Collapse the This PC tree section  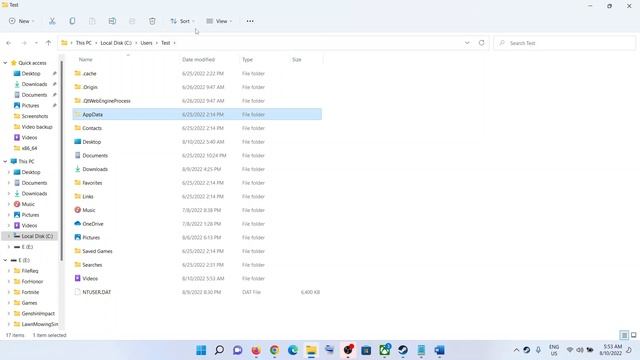tap(5, 161)
